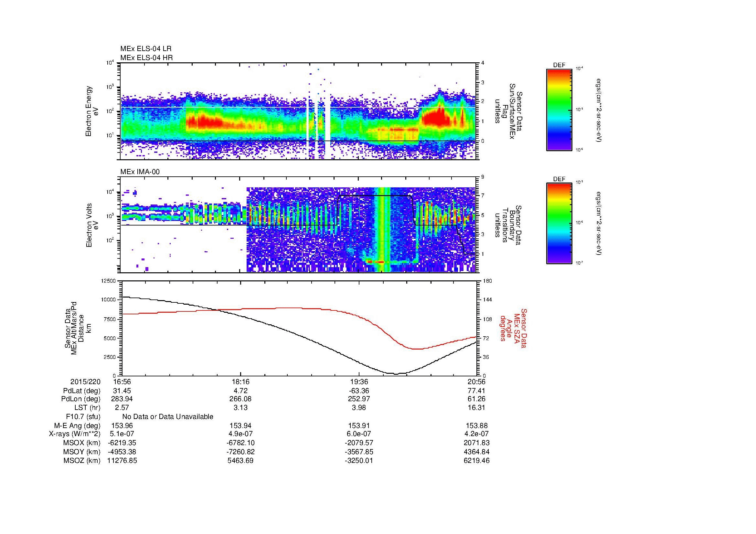This screenshot has width=756, height=534.
Task: Click the 'Electron Energy eV' axis label
Action: click(x=92, y=111)
